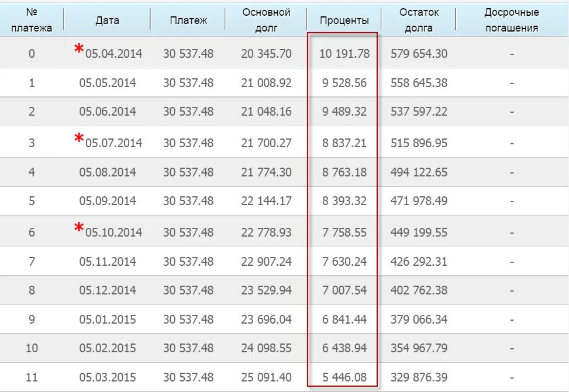The width and height of the screenshot is (569, 392).
Task: Click the 'Платеж' column header
Action: click(188, 20)
